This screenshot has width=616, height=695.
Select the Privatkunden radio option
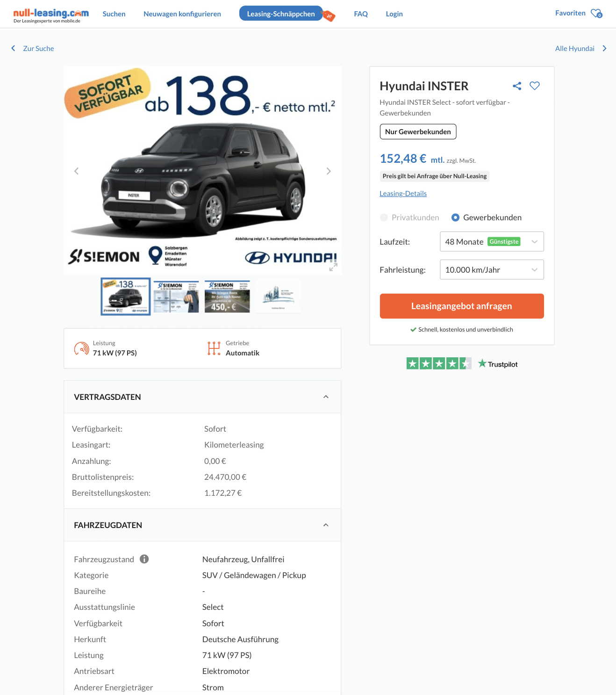click(384, 217)
